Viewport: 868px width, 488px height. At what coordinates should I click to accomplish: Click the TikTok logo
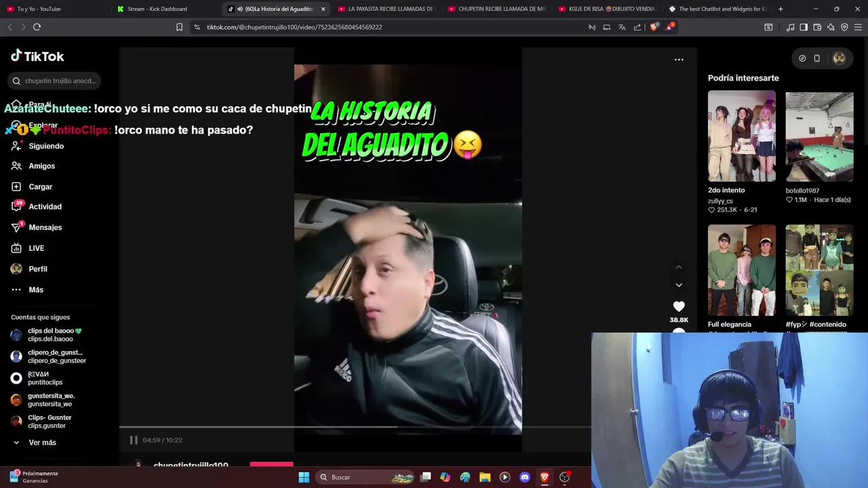pyautogui.click(x=37, y=56)
